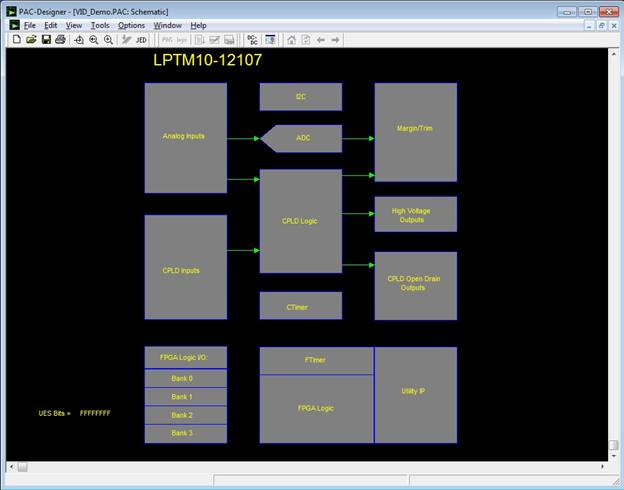Click the design utilities window icon
The image size is (624, 490).
[270, 40]
